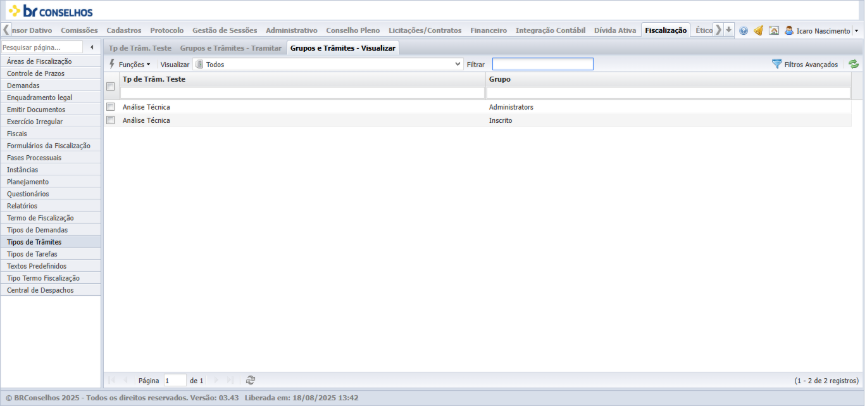Open the Protocolo module tab
Viewport: 865px width, 406px height.
coord(167,30)
